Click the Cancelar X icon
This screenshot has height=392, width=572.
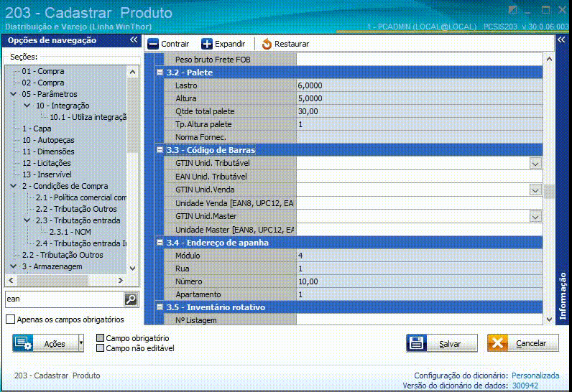(497, 343)
